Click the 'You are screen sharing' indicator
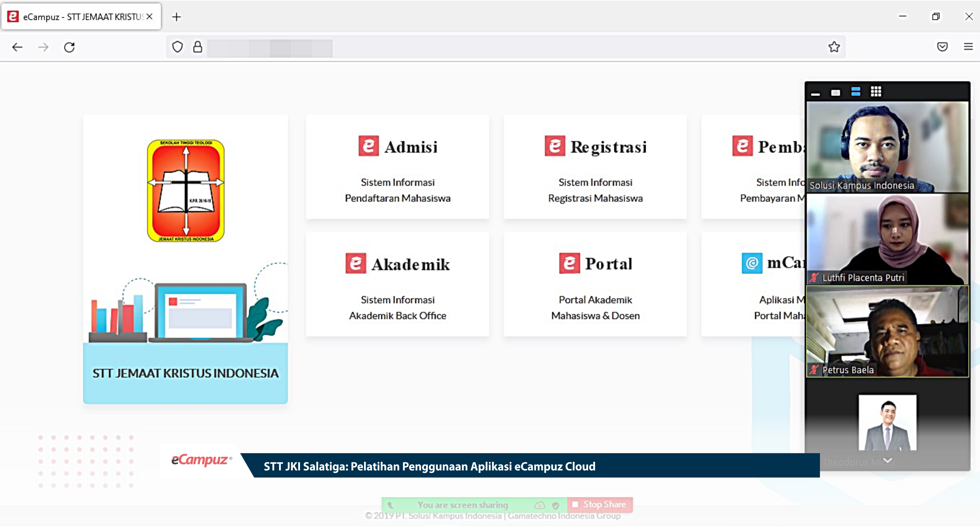Image resolution: width=980 pixels, height=526 pixels. click(463, 505)
